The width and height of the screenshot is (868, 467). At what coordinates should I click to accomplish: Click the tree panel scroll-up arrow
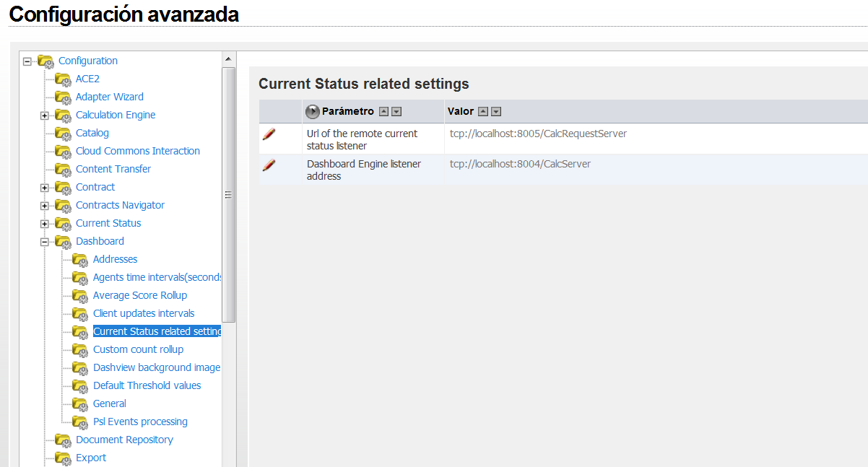coord(228,59)
